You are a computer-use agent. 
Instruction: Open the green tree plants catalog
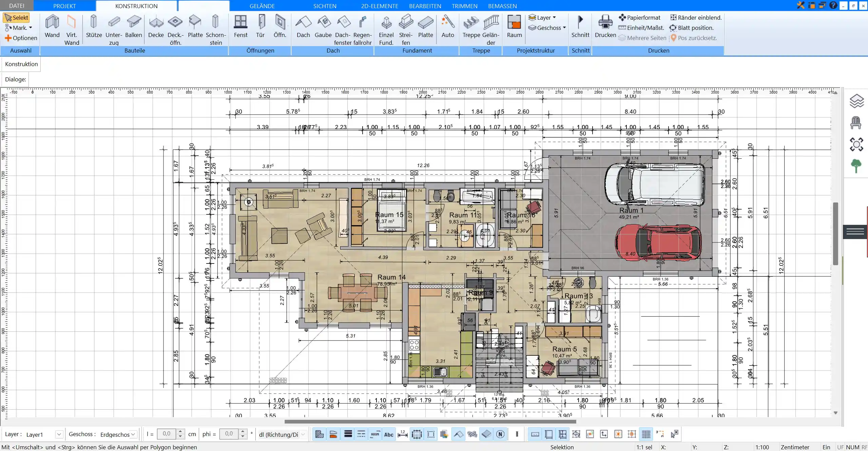(x=856, y=166)
